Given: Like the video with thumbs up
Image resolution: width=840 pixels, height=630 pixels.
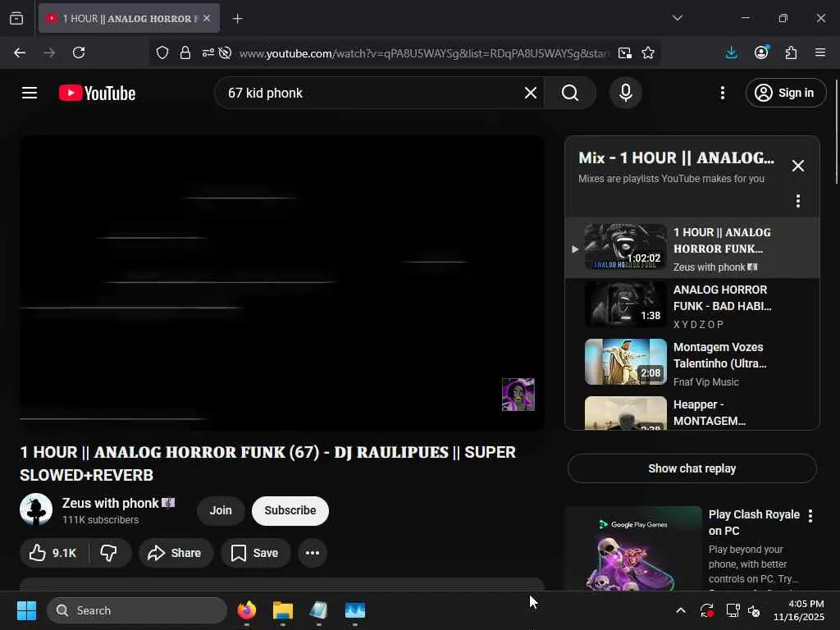Looking at the screenshot, I should [53, 553].
